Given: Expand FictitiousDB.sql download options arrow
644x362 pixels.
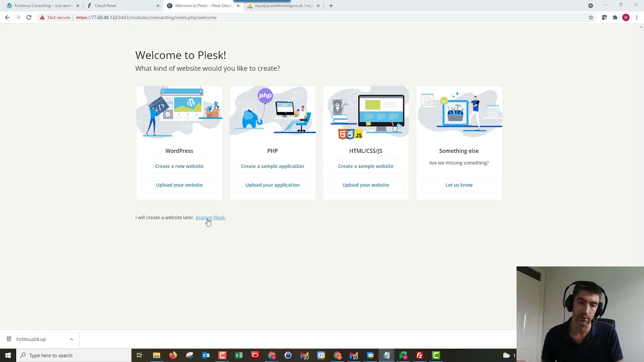Looking at the screenshot, I should [x=71, y=339].
